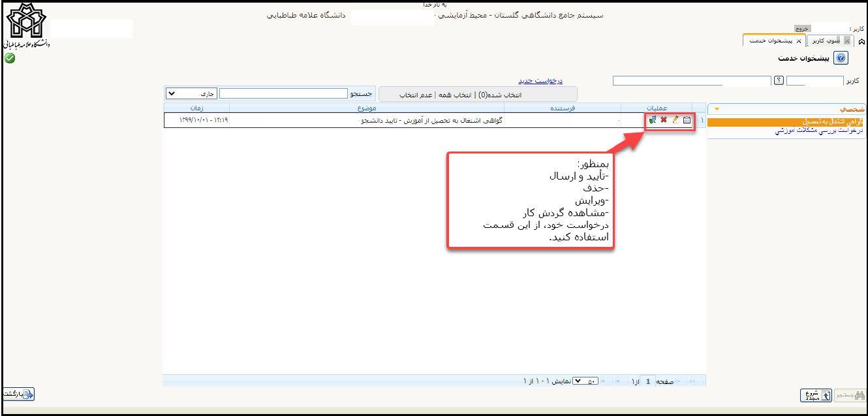Click the موضوع column header
868x416 pixels.
click(x=366, y=108)
